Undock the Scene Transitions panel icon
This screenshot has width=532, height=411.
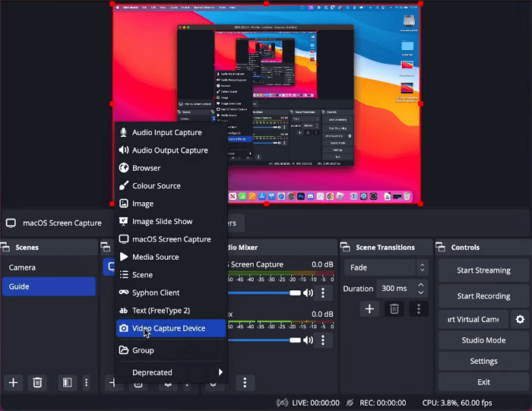pos(345,247)
